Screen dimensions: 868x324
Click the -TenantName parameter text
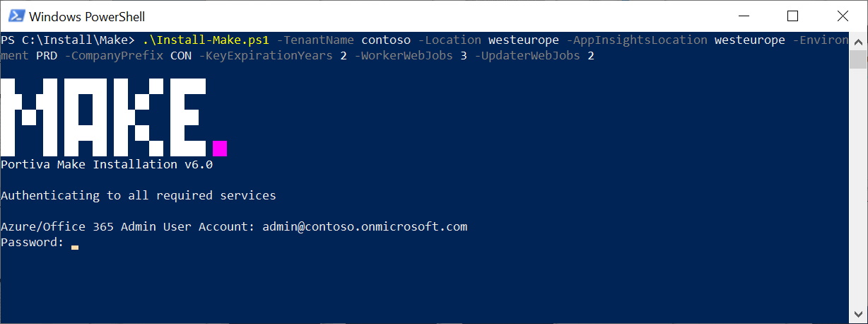315,40
